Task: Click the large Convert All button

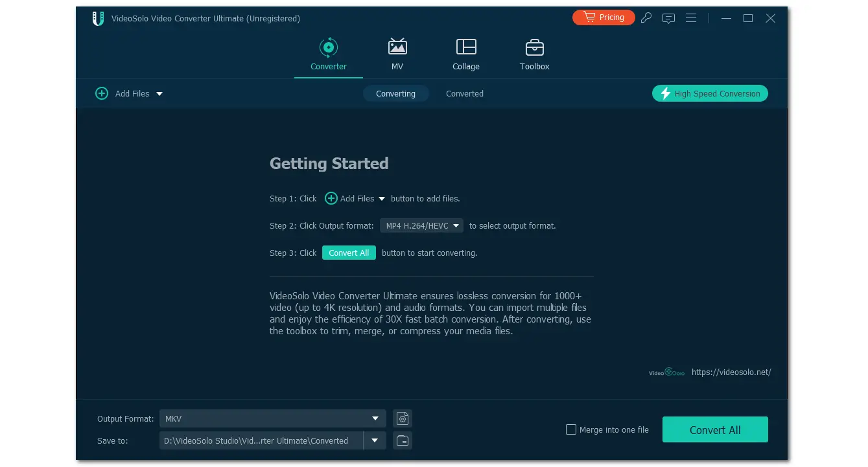Action: pyautogui.click(x=715, y=429)
